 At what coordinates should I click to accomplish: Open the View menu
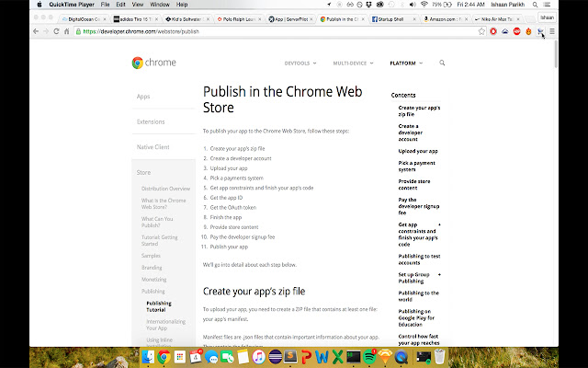[138, 5]
